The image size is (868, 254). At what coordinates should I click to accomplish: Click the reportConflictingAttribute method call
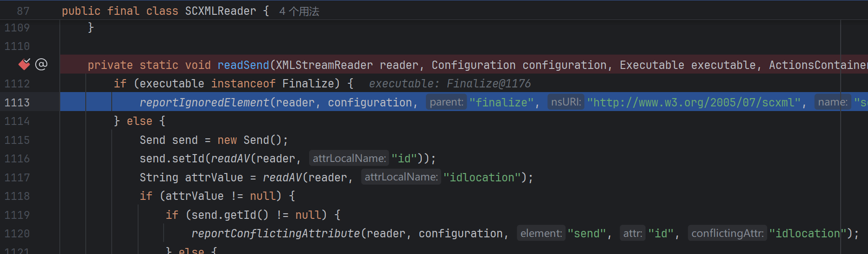click(275, 234)
